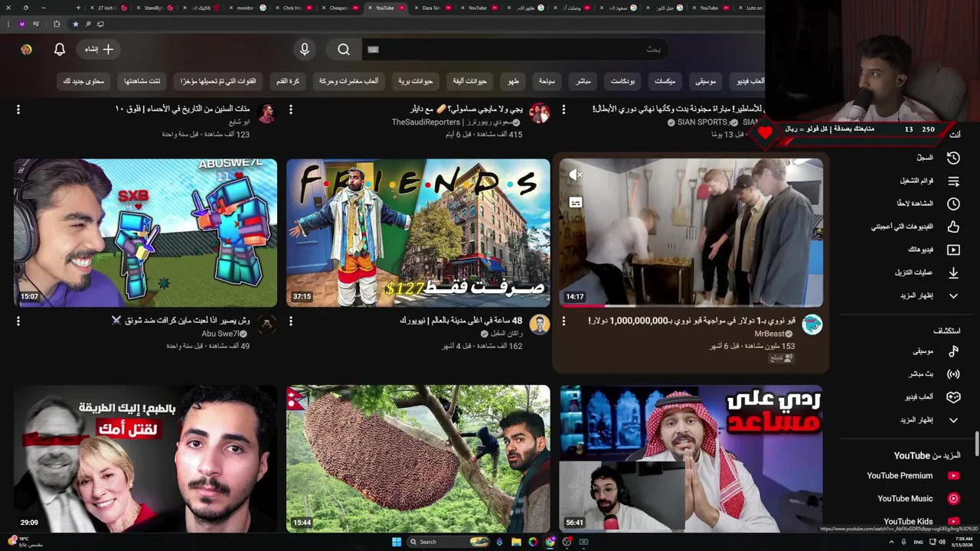This screenshot has height=551, width=980.
Task: Click the magnifier search button
Action: [344, 49]
